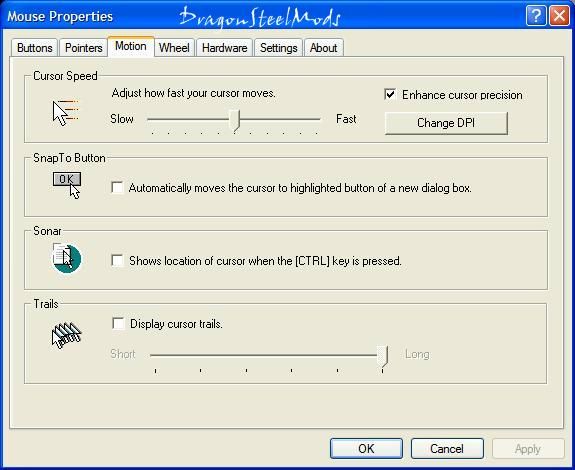Open the Settings tab
This screenshot has height=470, width=575.
[278, 48]
